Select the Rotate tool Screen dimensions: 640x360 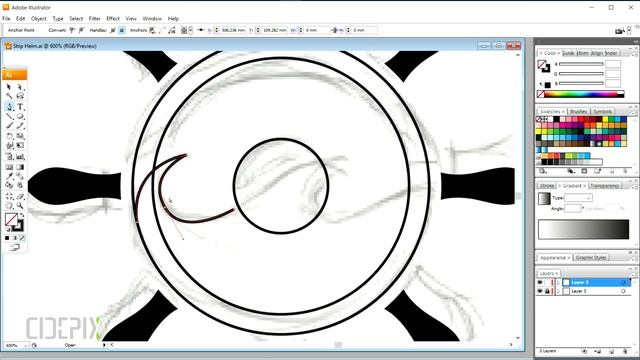click(x=9, y=136)
